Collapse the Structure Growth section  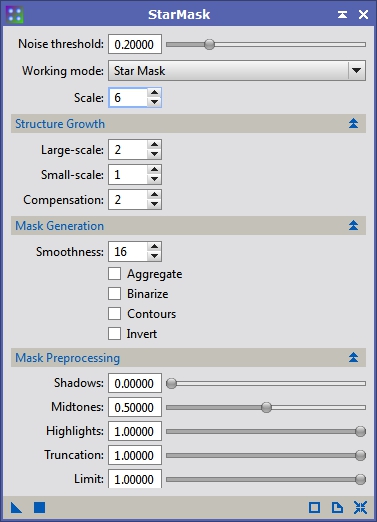pos(353,124)
